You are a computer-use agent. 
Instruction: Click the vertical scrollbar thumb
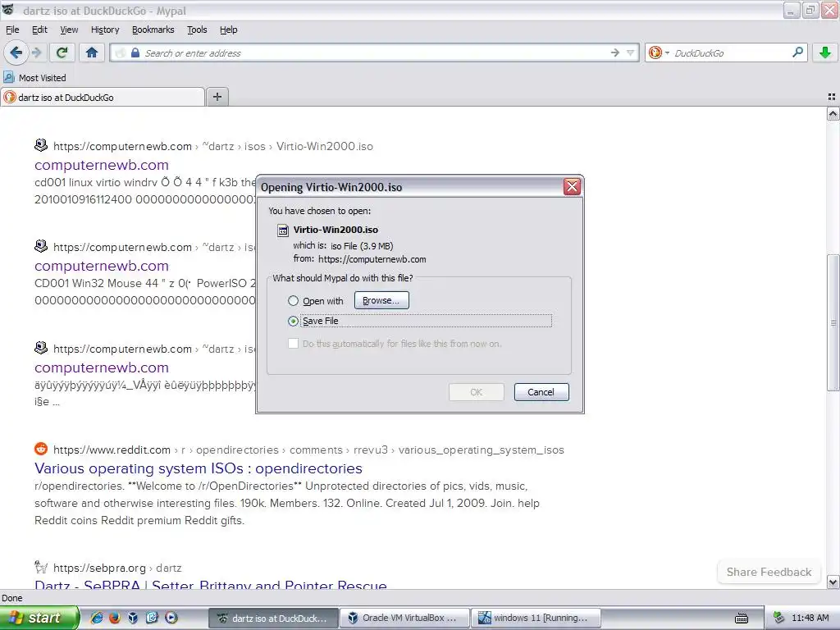(833, 322)
